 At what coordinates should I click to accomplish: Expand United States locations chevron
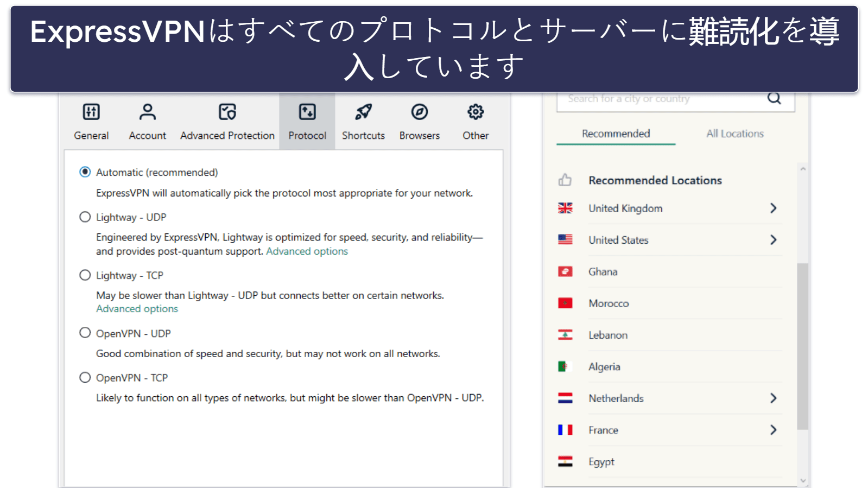point(774,239)
